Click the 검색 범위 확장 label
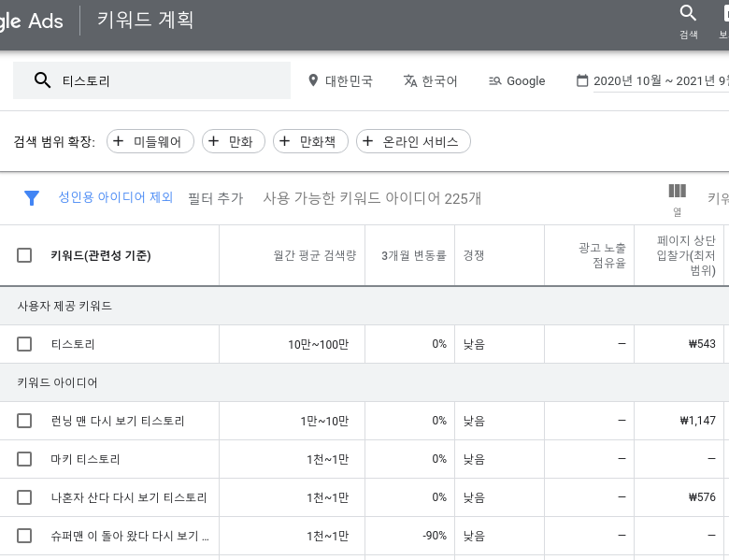 pyautogui.click(x=54, y=141)
